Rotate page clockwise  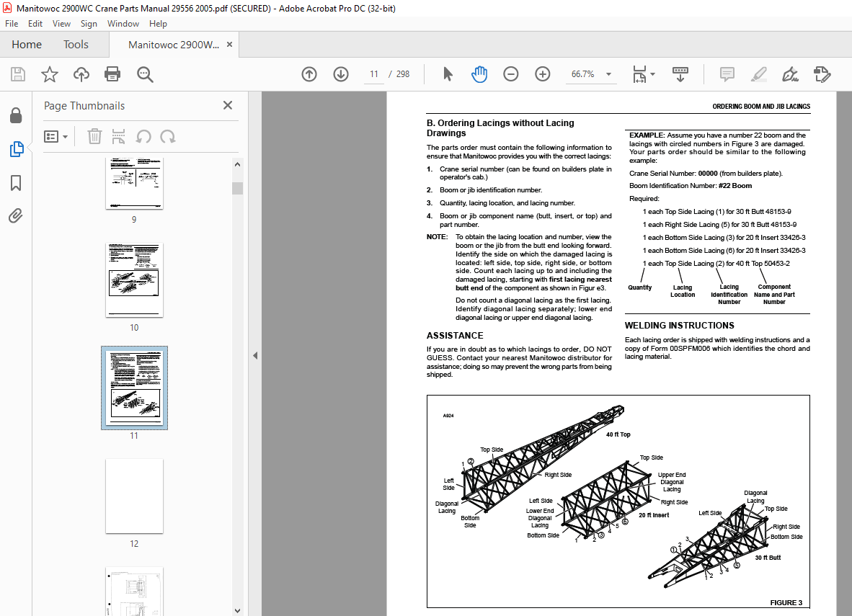(168, 136)
